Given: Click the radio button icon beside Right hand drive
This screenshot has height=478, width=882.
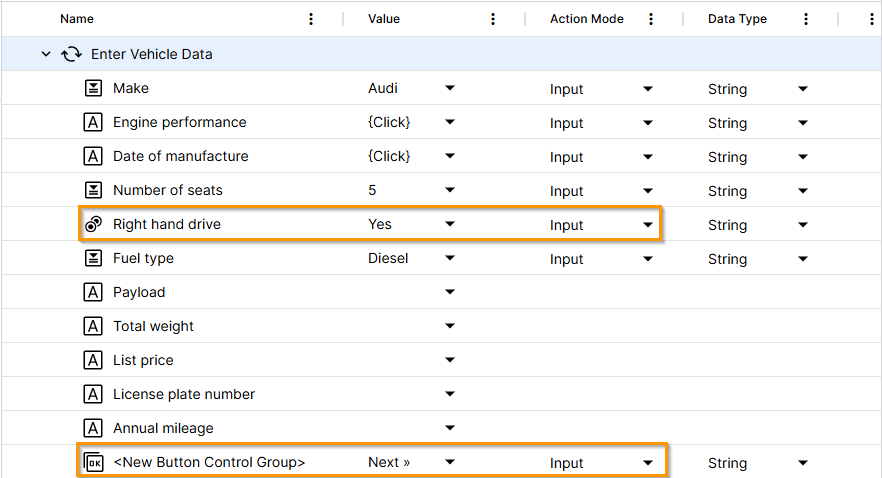Looking at the screenshot, I should [93, 225].
